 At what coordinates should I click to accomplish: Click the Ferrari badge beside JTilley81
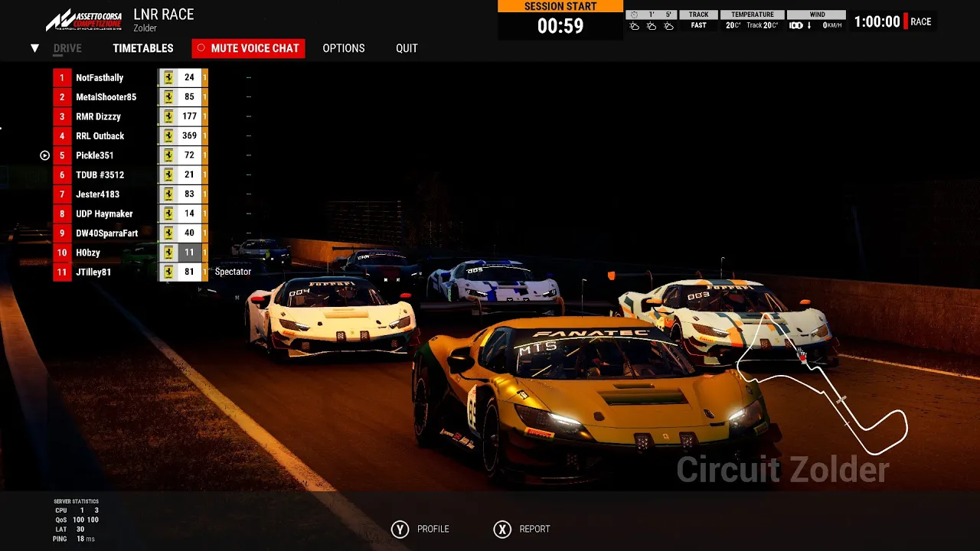(168, 272)
